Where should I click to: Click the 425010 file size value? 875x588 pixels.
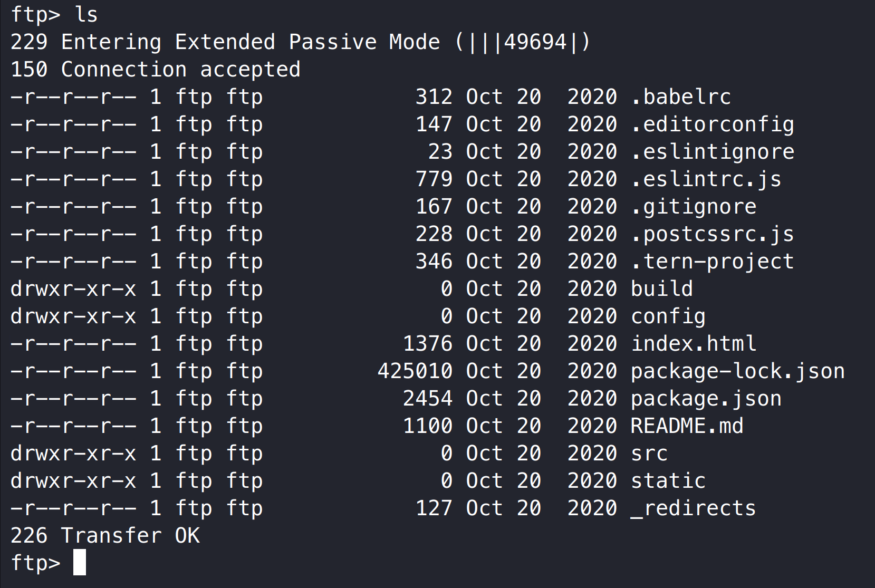tap(415, 371)
